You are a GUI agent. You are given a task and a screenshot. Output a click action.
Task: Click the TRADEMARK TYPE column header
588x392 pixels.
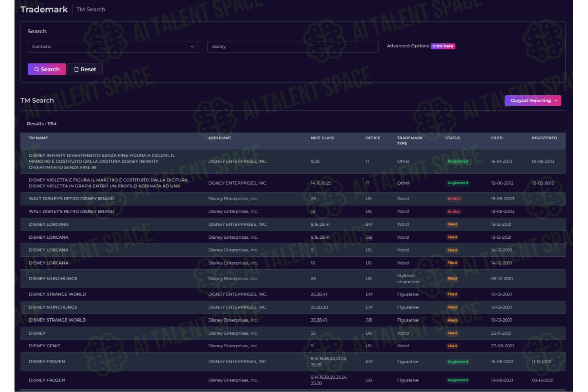pos(410,140)
